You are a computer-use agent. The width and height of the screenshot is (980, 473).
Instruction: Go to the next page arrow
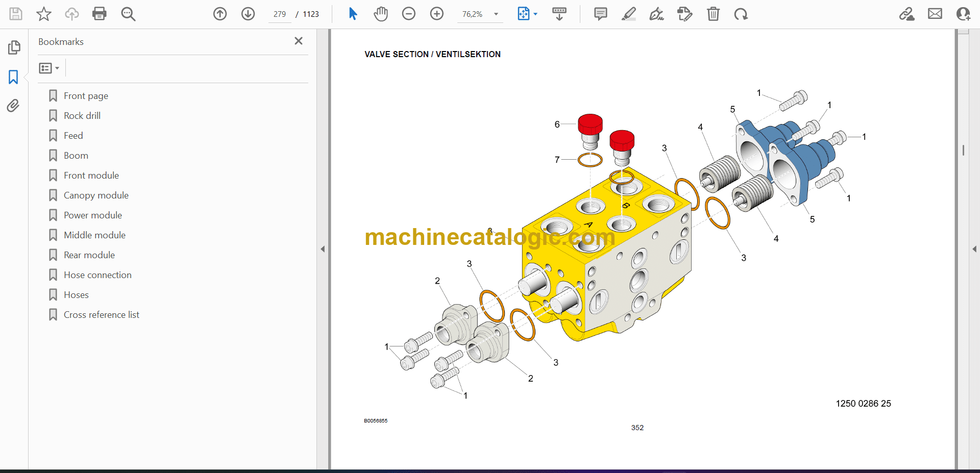[248, 14]
